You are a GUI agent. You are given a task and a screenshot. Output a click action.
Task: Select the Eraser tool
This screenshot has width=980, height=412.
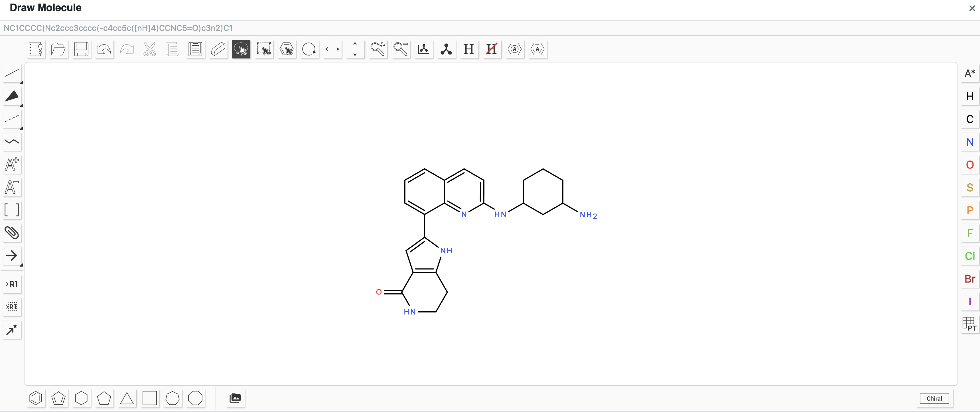pyautogui.click(x=218, y=49)
